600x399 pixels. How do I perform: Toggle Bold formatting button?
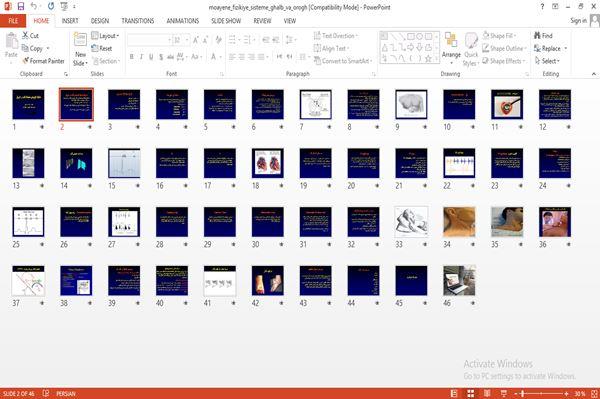pyautogui.click(x=132, y=57)
